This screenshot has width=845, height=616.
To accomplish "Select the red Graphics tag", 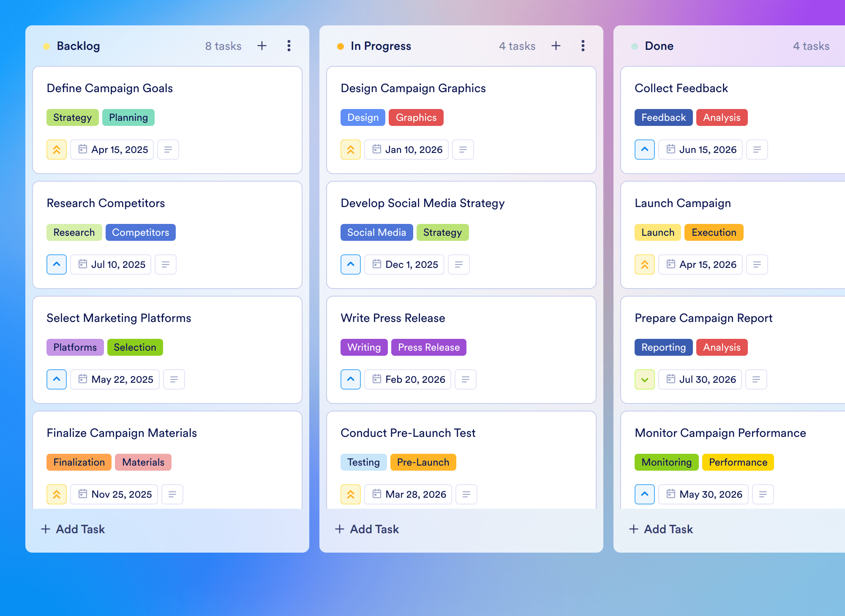I will [x=416, y=117].
